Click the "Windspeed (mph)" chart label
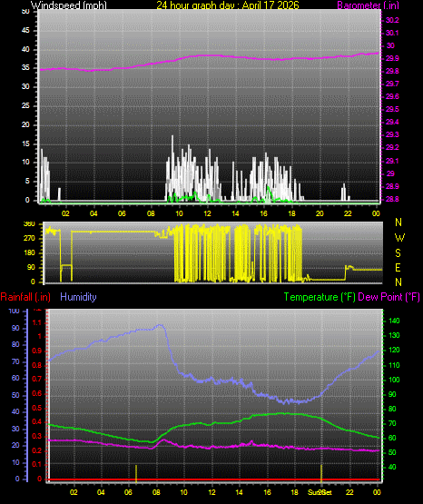 69,5
